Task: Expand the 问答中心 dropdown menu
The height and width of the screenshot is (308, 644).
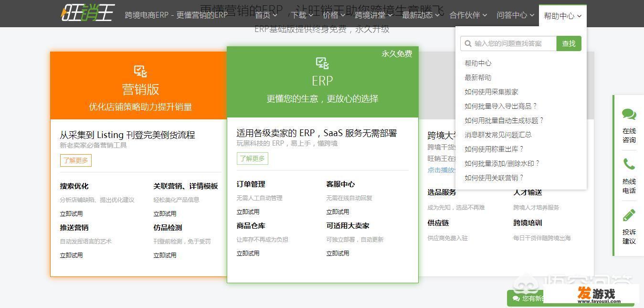Action: (516, 15)
